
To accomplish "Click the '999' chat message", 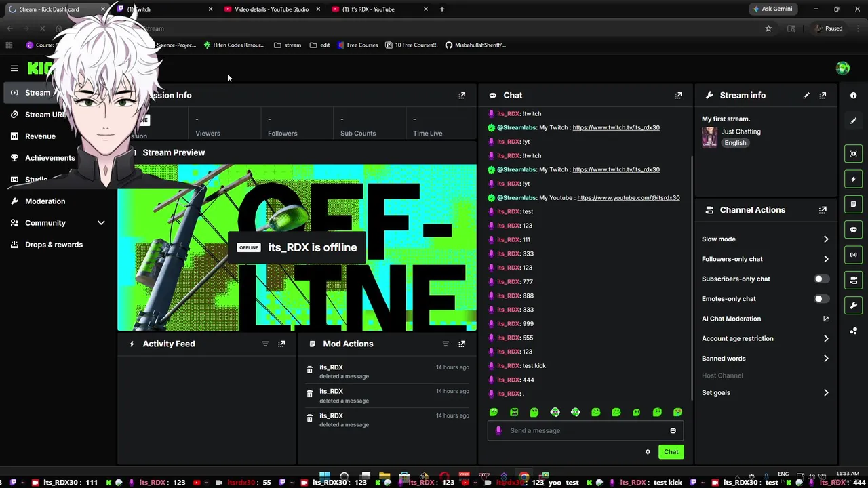I will point(528,324).
